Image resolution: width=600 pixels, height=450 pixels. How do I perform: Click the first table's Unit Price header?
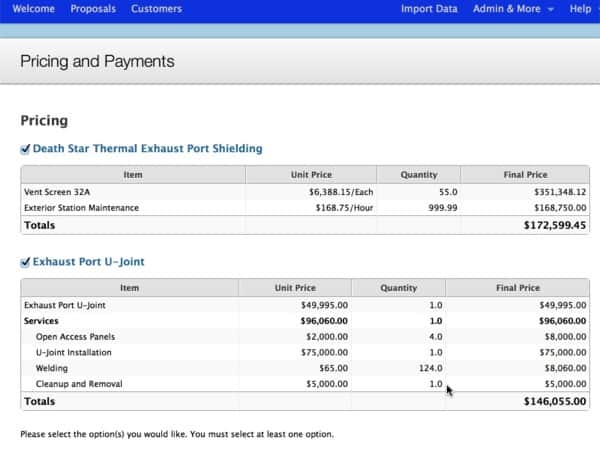(311, 175)
